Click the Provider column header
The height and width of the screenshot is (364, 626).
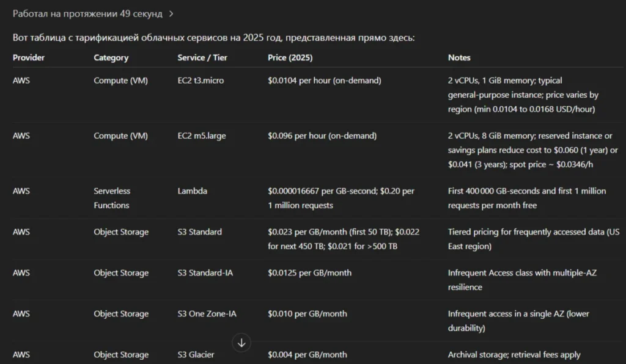(x=29, y=57)
